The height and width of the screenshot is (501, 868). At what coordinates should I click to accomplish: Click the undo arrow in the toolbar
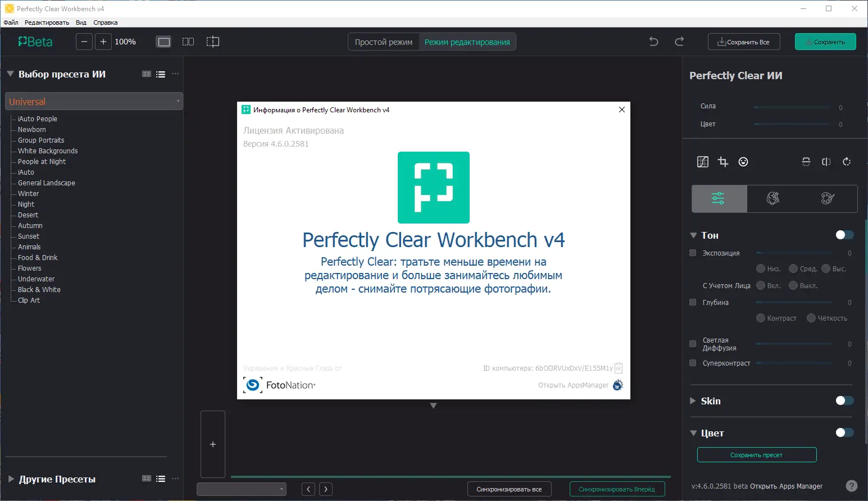(x=653, y=41)
